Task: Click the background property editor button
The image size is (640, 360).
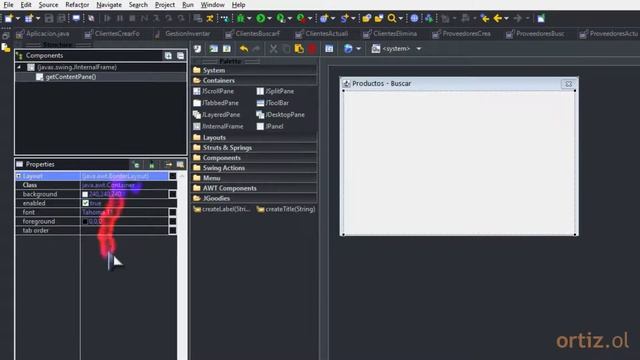Action: [173, 194]
